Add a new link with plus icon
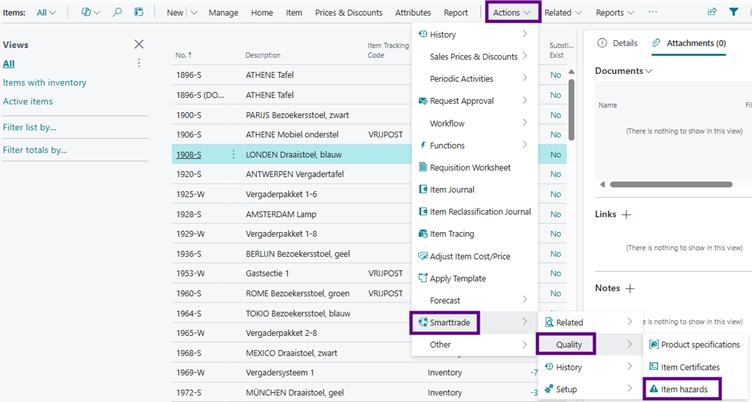 626,214
